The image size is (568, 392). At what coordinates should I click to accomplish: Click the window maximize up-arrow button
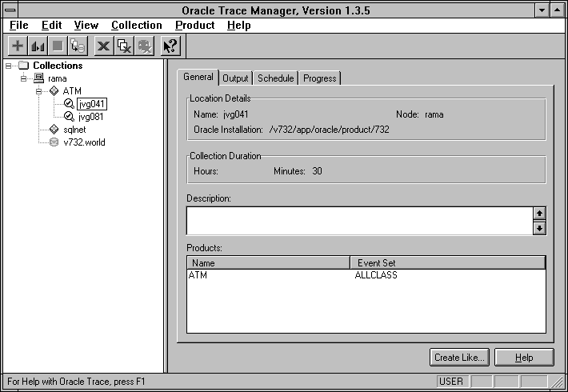[x=557, y=10]
